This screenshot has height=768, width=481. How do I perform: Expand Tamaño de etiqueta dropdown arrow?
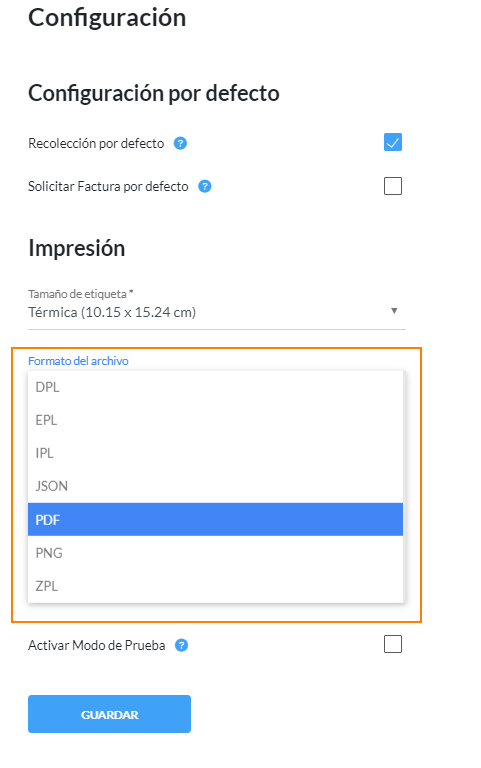tap(394, 311)
